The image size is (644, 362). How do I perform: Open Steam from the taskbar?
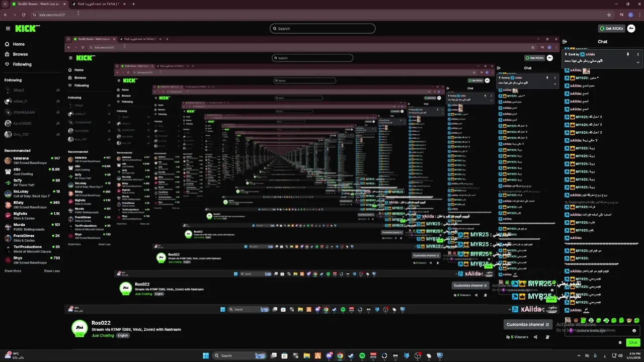(x=351, y=355)
